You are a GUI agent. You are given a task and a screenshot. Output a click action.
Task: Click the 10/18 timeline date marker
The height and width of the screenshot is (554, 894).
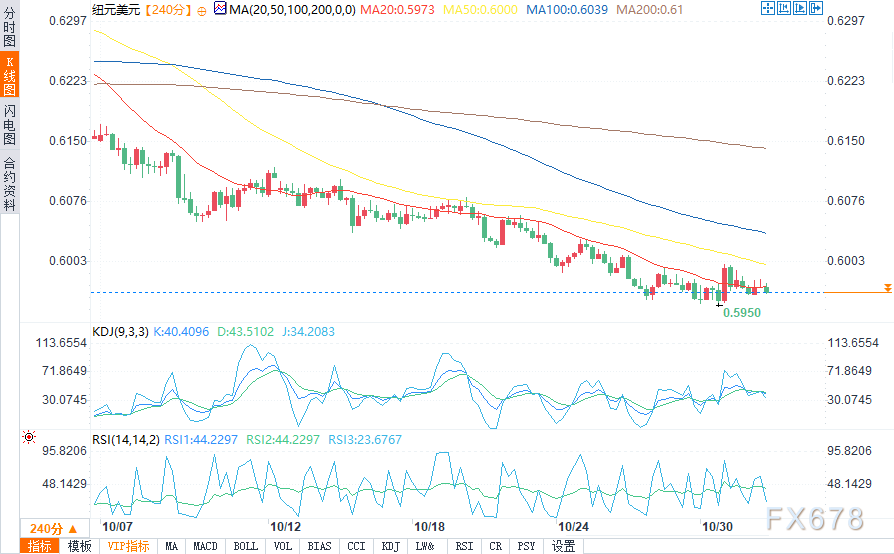point(429,527)
